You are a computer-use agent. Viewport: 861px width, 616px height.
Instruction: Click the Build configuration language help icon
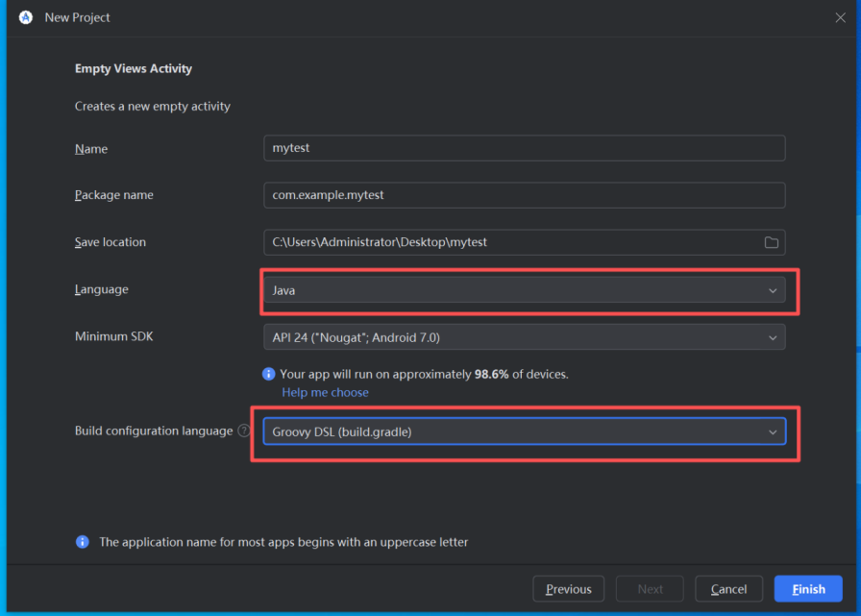click(244, 431)
